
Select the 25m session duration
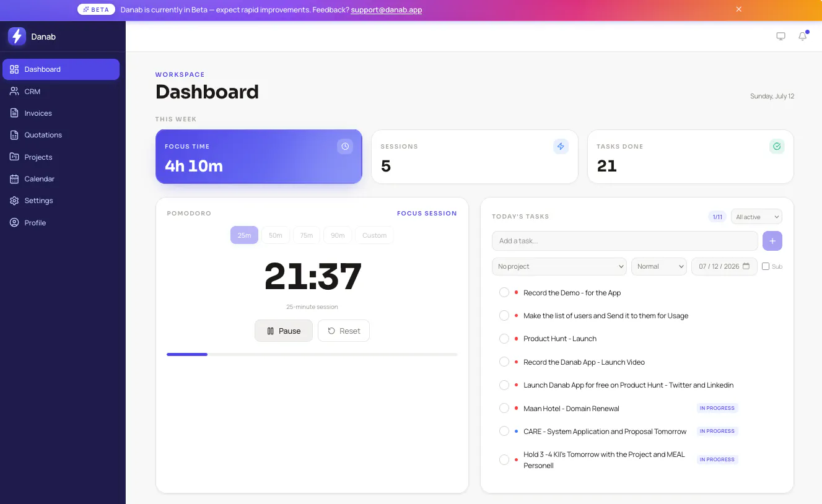point(244,235)
